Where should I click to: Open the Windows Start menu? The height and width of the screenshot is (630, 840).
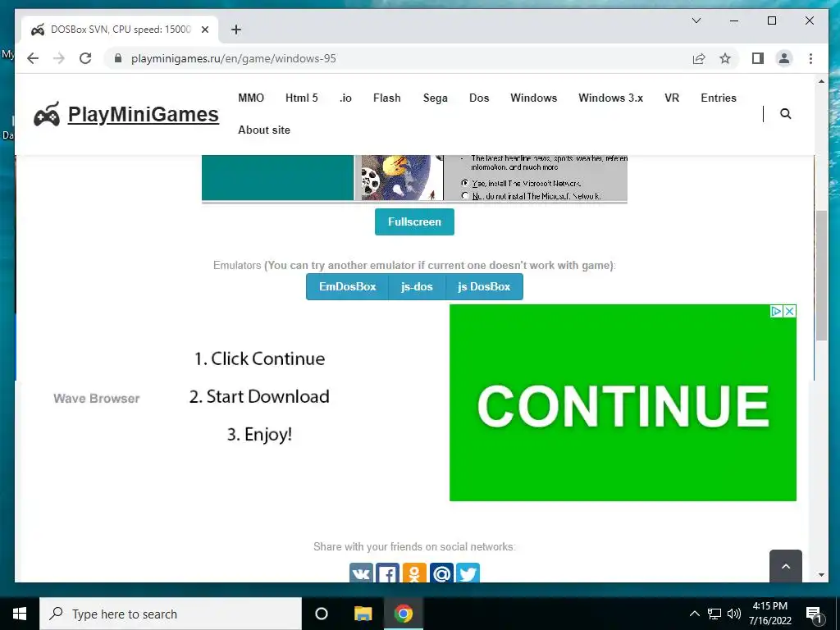(20, 614)
